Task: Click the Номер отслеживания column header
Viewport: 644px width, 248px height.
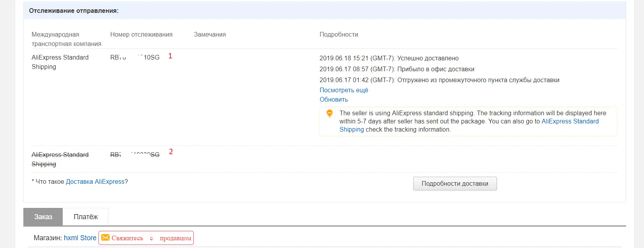Action: 141,34
